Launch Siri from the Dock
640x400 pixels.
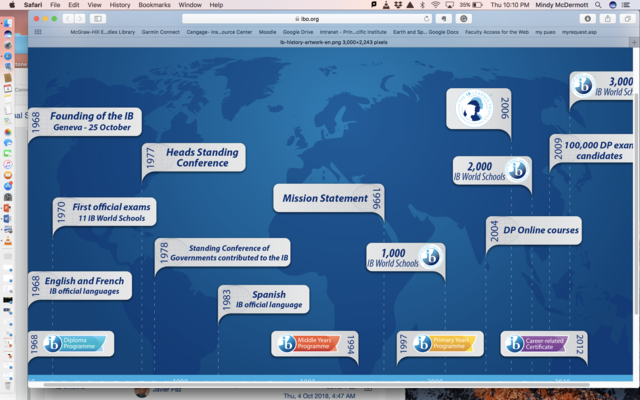point(8,34)
